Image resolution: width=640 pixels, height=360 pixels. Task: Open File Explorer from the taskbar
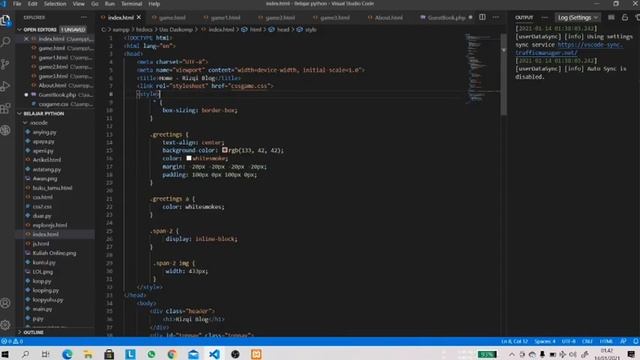(x=88, y=354)
